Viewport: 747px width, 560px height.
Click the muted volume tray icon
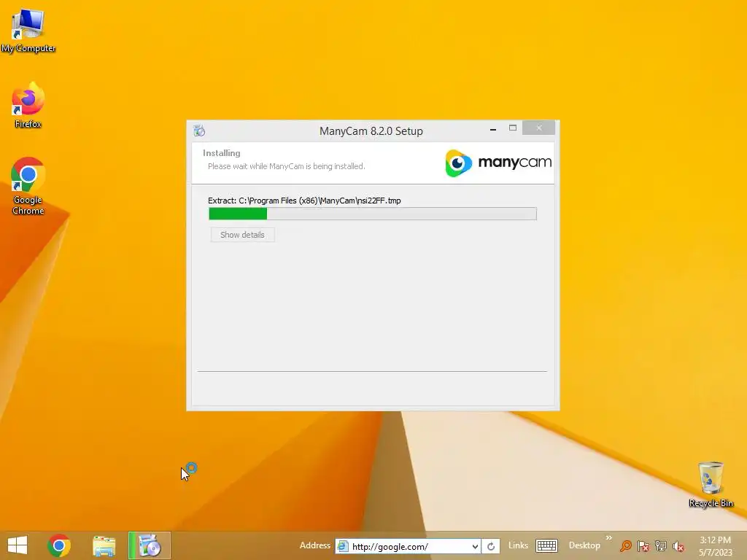point(678,546)
